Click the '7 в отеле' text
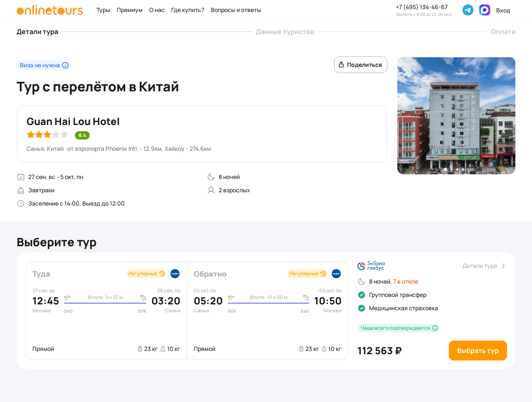Image resolution: width=532 pixels, height=402 pixels. click(406, 282)
